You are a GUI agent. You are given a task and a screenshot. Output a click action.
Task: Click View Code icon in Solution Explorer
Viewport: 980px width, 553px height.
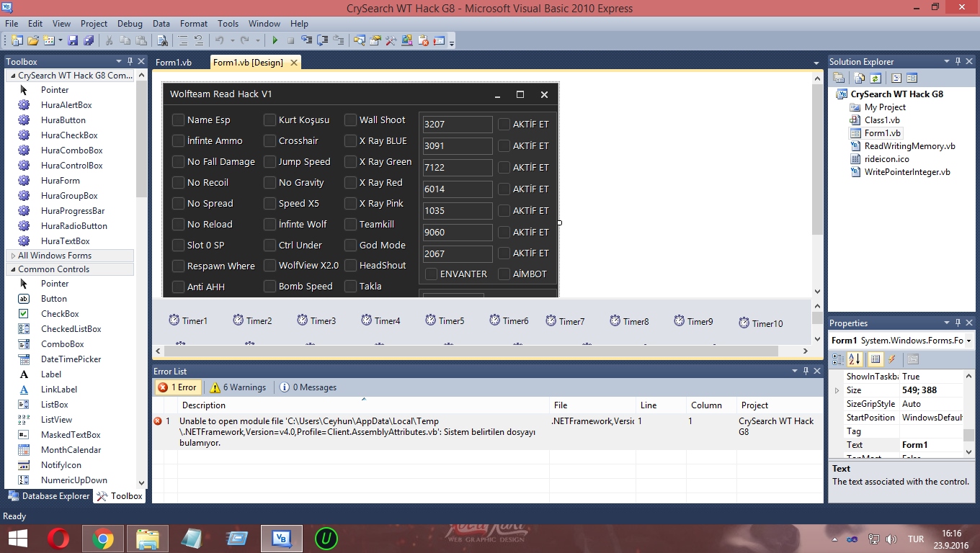click(896, 78)
